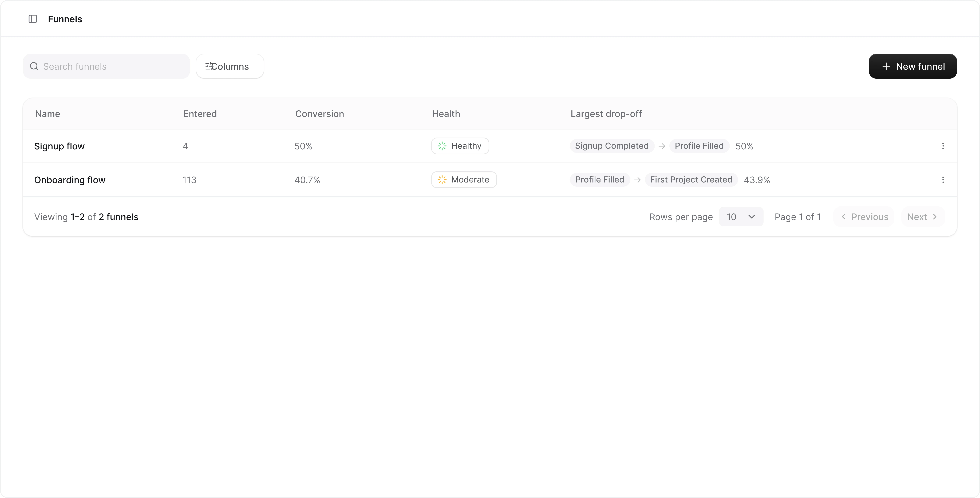This screenshot has width=980, height=498.
Task: Click the 43.9% drop-off value
Action: [757, 180]
